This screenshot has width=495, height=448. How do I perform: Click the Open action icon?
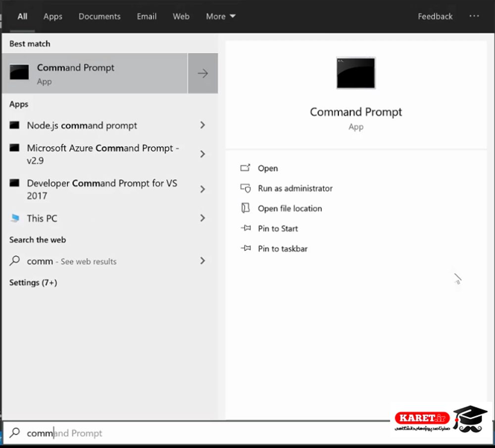pyautogui.click(x=246, y=168)
